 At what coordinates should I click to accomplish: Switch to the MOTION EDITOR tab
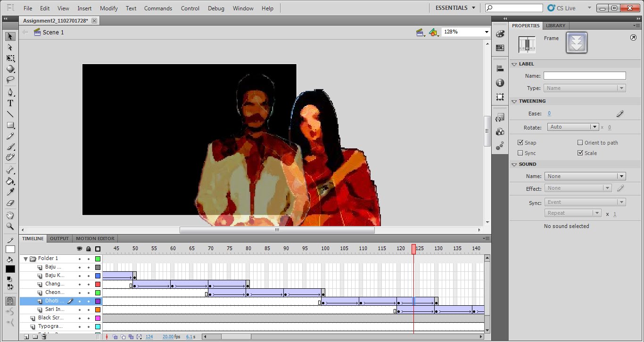[x=95, y=238]
